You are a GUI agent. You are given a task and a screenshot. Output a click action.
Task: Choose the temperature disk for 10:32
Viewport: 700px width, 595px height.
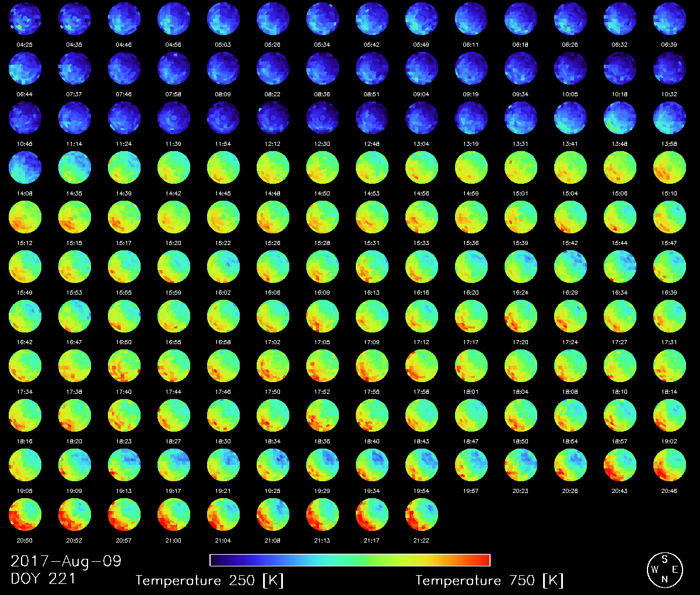click(x=670, y=68)
